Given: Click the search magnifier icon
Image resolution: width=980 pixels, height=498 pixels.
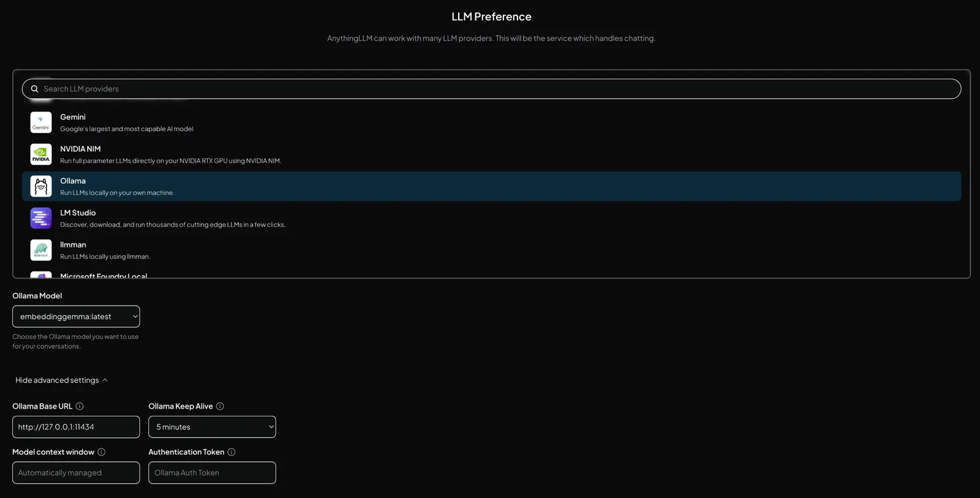Looking at the screenshot, I should (x=35, y=89).
